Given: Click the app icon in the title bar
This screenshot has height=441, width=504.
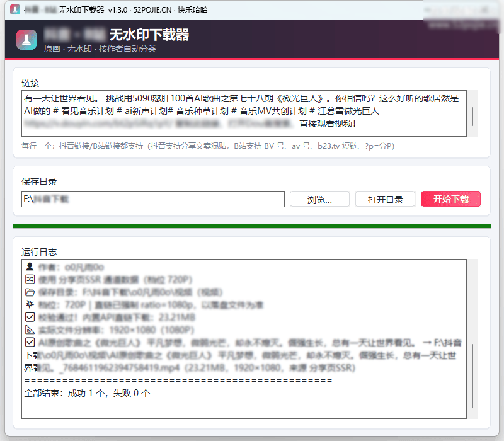Looking at the screenshot, I should point(15,9).
